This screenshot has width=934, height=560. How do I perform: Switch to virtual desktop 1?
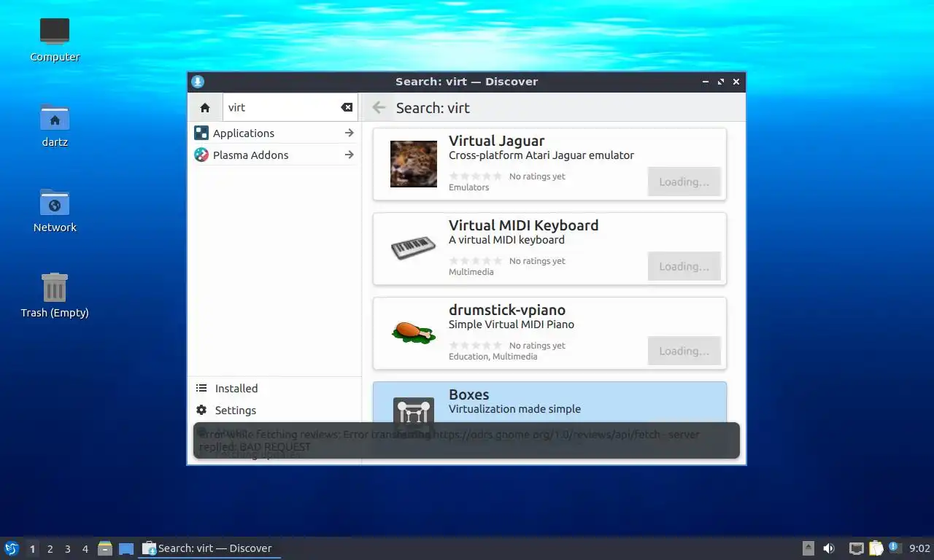click(32, 549)
